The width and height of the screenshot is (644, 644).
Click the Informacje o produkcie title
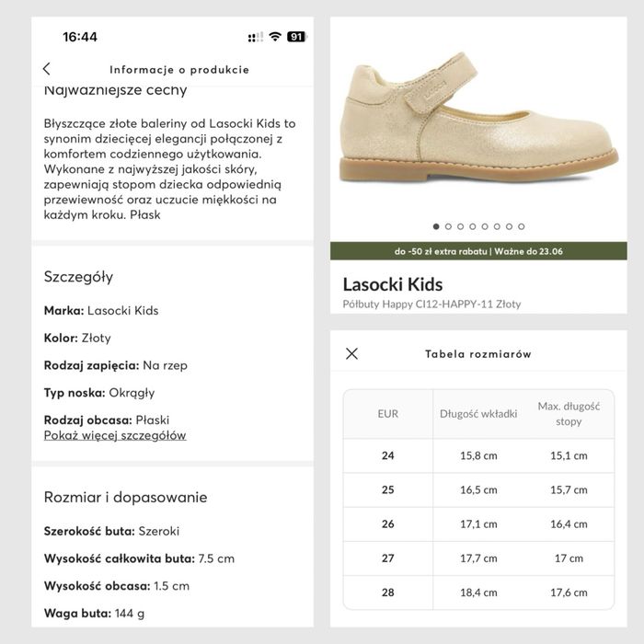coord(179,69)
